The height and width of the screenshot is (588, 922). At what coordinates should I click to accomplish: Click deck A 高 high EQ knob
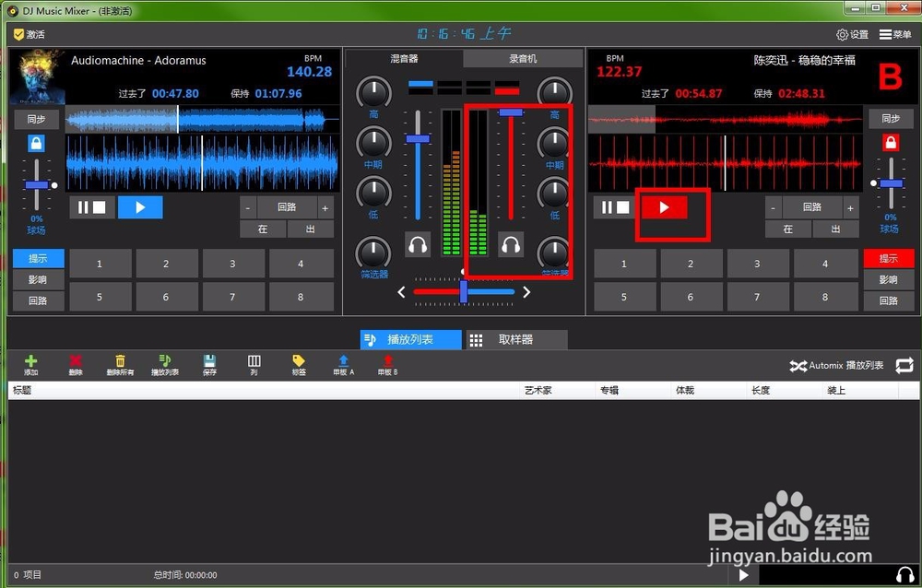click(374, 92)
